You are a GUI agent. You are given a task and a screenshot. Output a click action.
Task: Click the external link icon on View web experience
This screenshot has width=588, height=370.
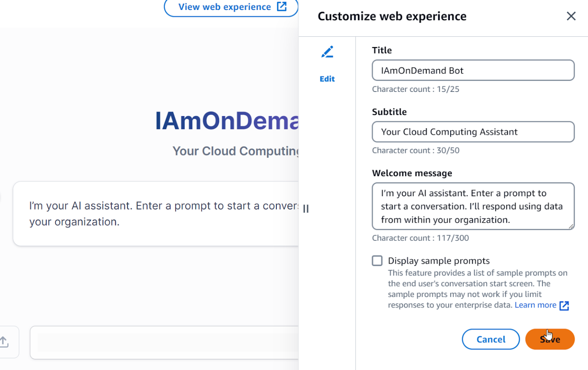tap(282, 7)
